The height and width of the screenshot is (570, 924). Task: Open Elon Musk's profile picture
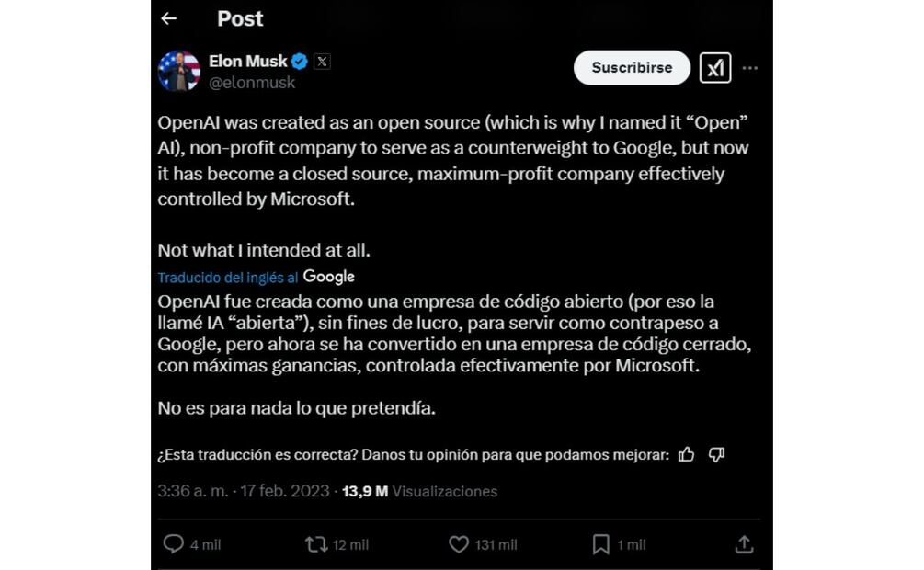coord(178,71)
